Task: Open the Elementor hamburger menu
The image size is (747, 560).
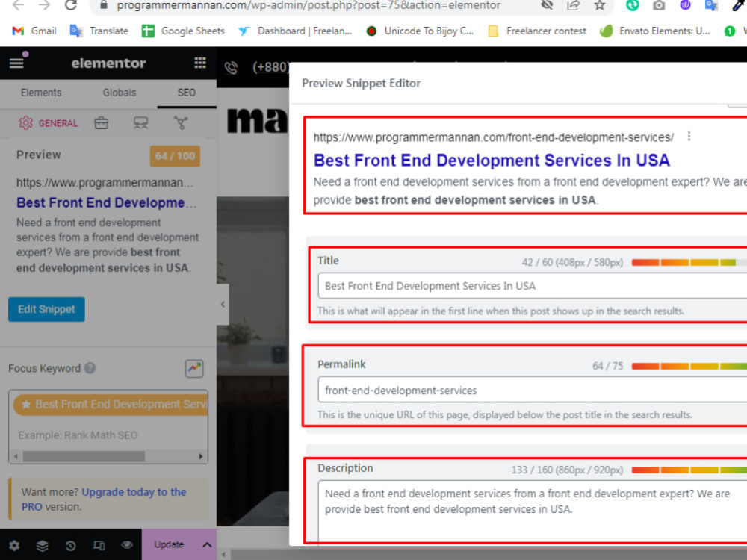Action: (x=16, y=63)
